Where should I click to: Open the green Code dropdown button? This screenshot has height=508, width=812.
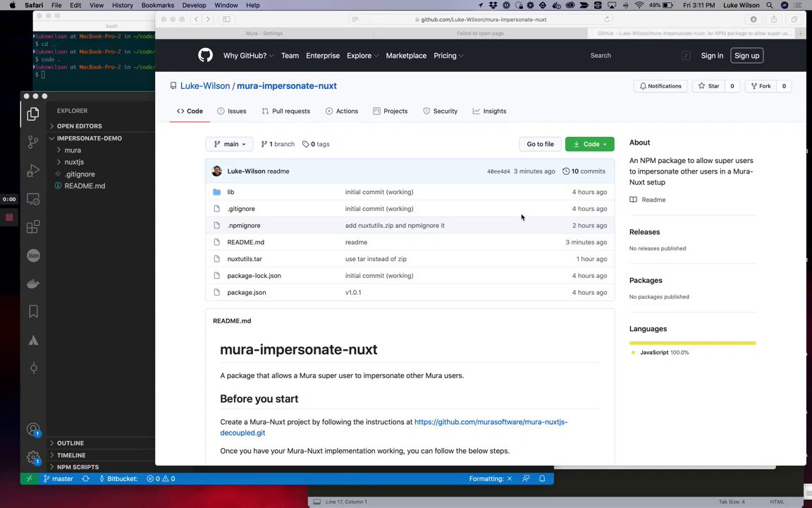pyautogui.click(x=589, y=144)
